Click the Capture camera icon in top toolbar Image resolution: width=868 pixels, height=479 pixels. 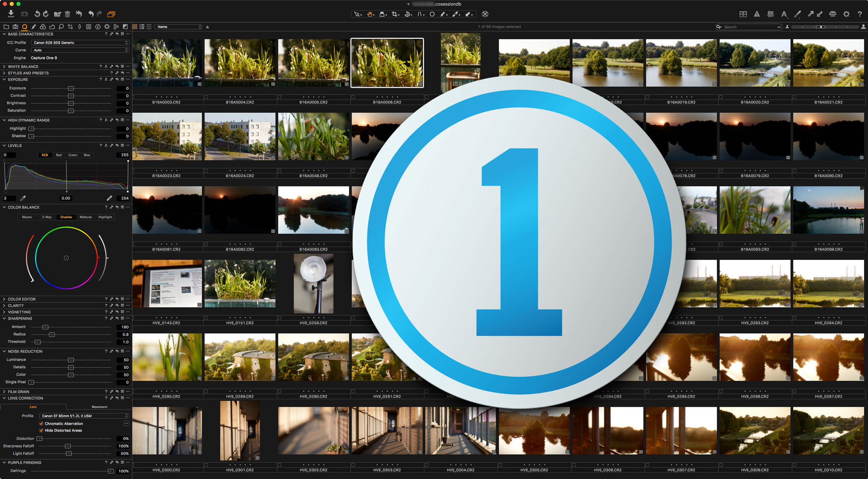click(24, 14)
